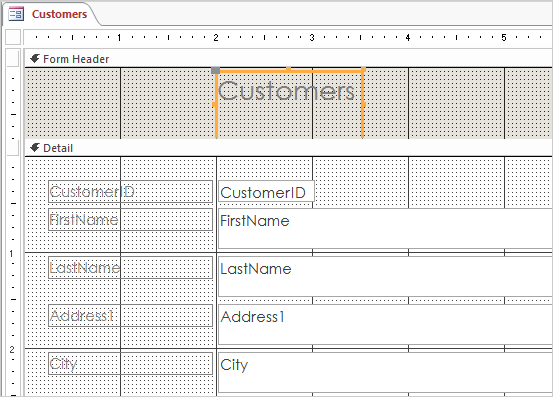Screen dimensions: 553x397
Task: Click the 1 inch mark on horizontal ruler
Action: pyautogui.click(x=120, y=37)
